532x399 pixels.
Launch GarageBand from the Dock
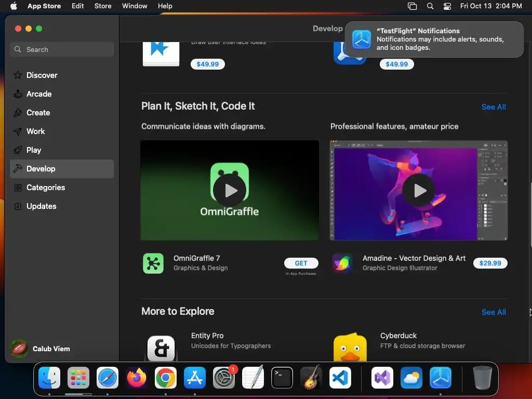[311, 378]
